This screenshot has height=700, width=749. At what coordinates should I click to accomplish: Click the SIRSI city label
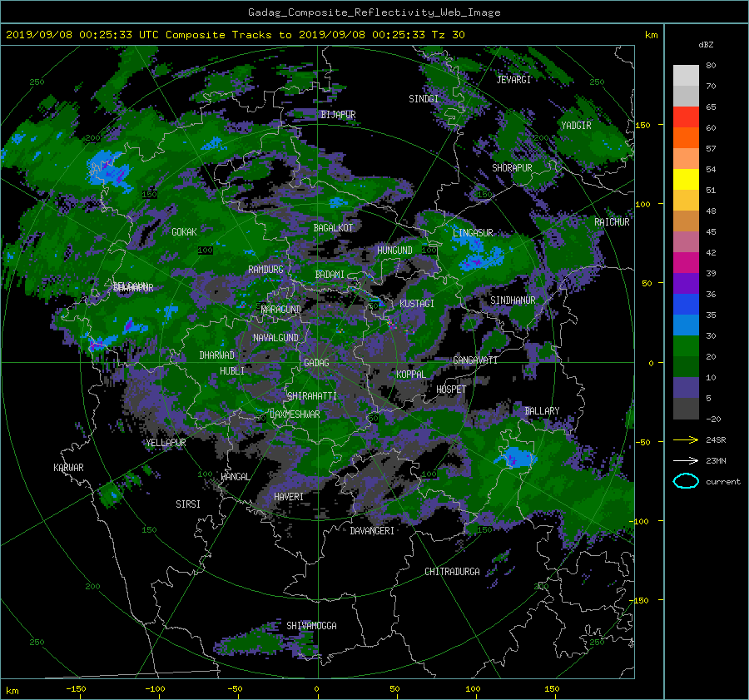188,504
